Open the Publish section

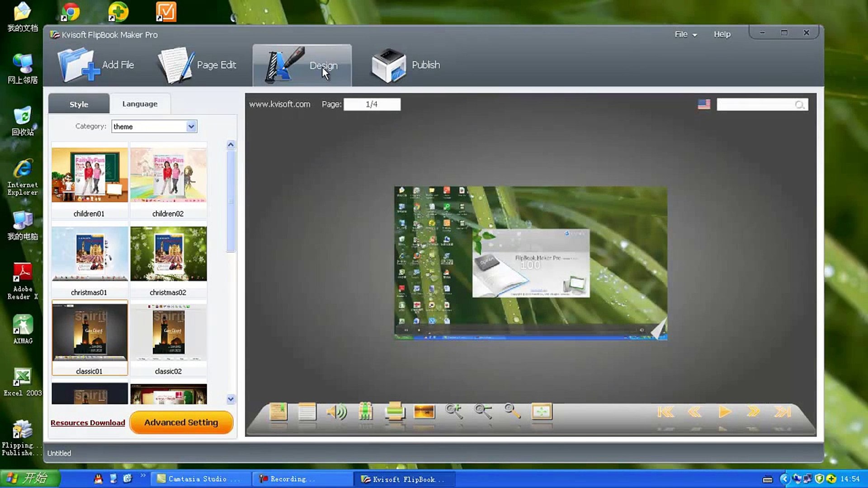(406, 65)
